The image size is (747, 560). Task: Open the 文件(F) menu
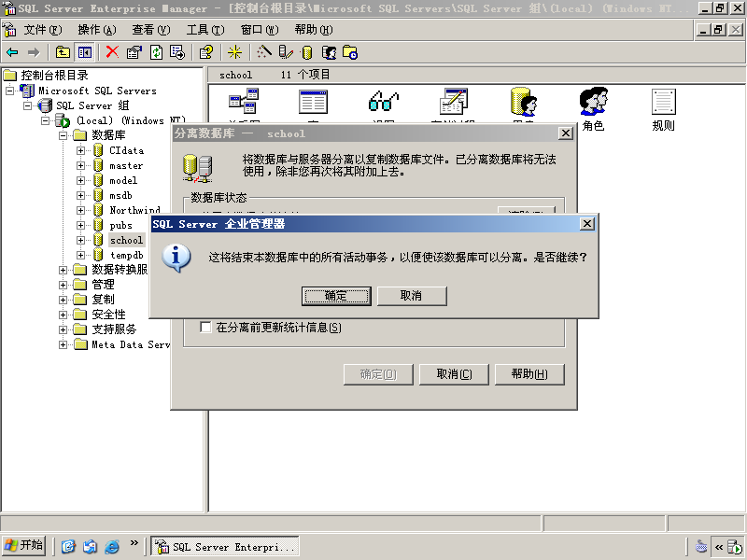43,30
